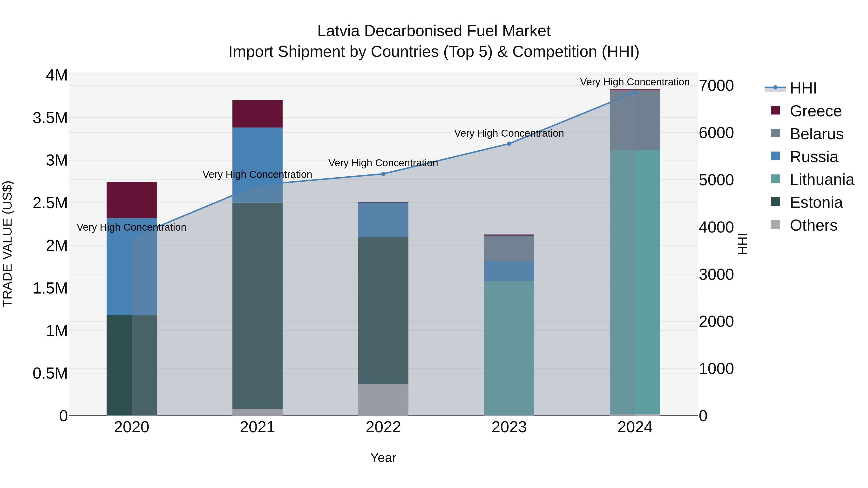Screen dimensions: 868x488
Task: Click the 'Very High Concentration' label for 2022
Action: click(x=383, y=163)
